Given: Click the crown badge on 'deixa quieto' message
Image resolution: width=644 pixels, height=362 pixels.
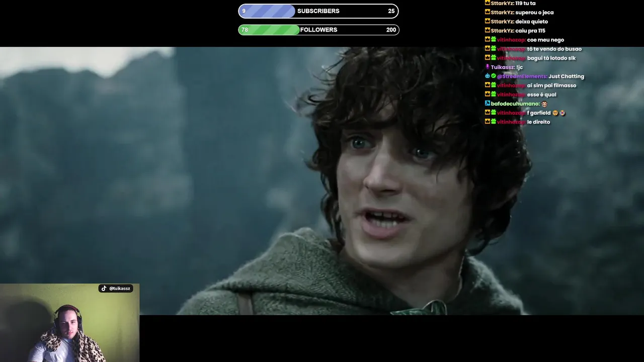Looking at the screenshot, I should point(488,21).
